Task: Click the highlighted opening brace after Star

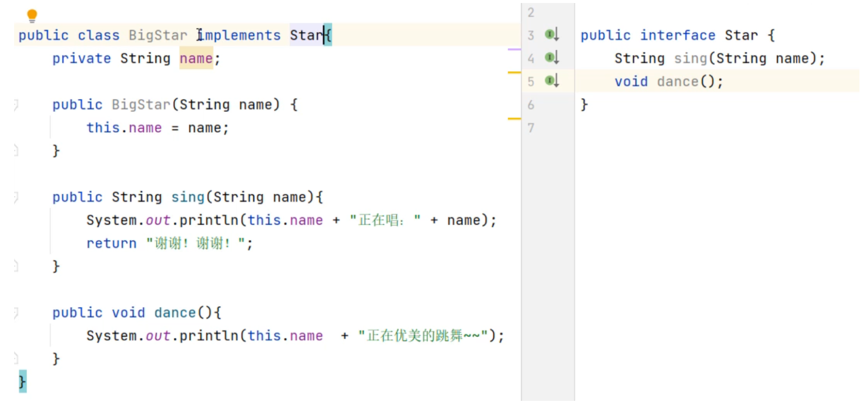Action: click(328, 35)
